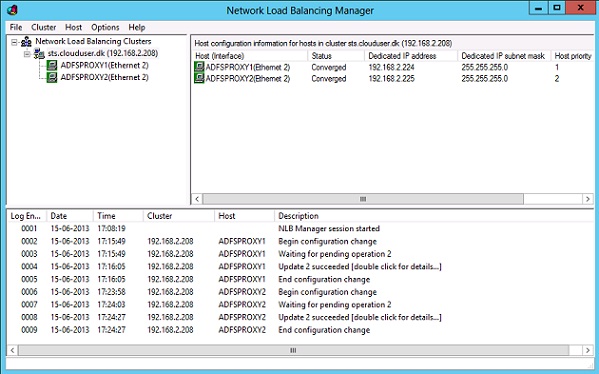This screenshot has width=599, height=374.
Task: Select log entry 0006 Begin configuration change
Action: coord(300,291)
